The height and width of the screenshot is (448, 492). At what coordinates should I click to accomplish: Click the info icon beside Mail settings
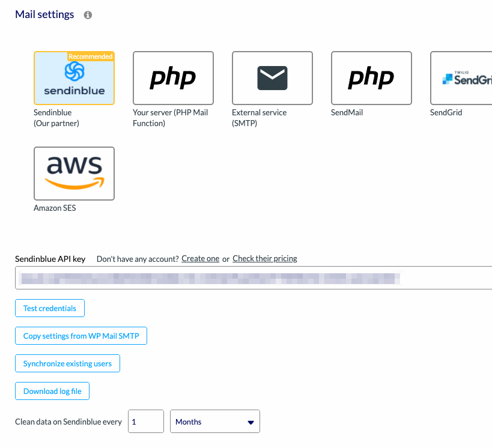pyautogui.click(x=88, y=15)
